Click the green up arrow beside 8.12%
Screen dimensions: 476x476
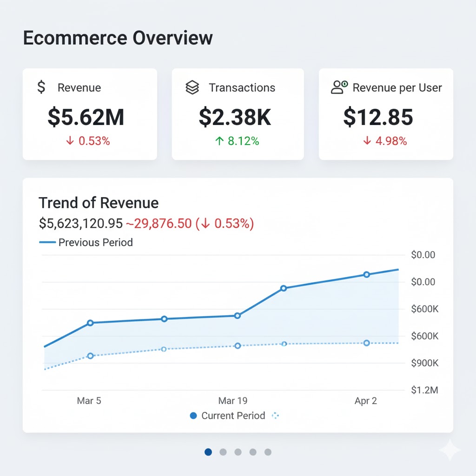point(219,141)
